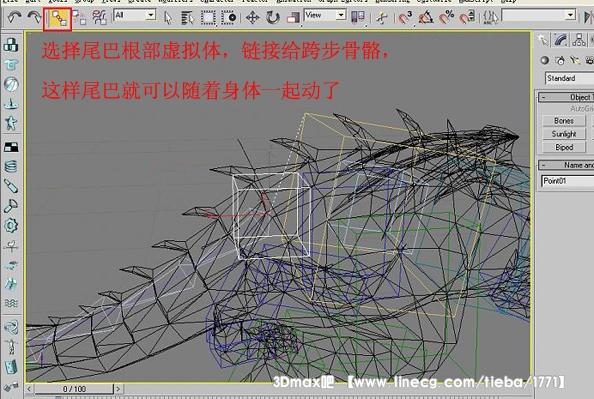Click the bottom reactor constraint icon
Screen dimensions: 594x399
11,386
